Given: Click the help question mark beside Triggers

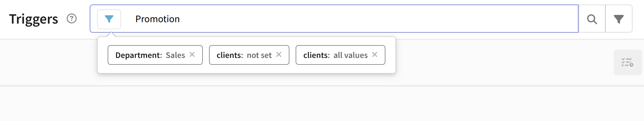Looking at the screenshot, I should 71,19.
